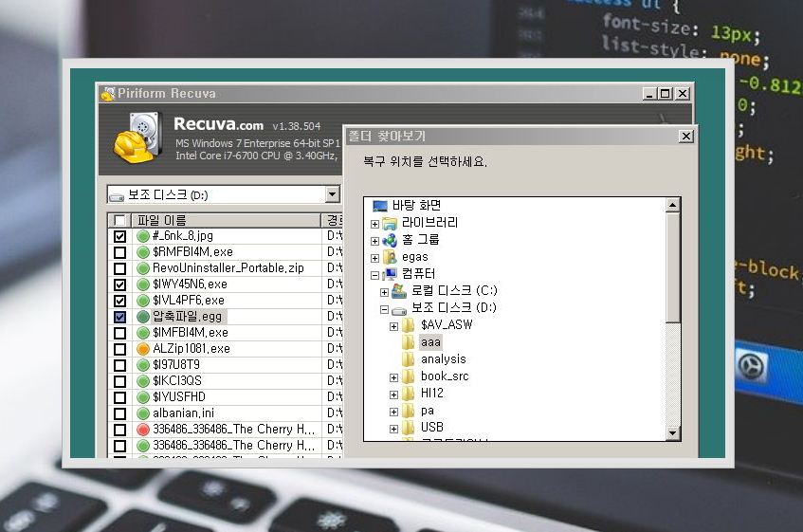Screen dimensions: 803x532
Task: Click green status dot of RevoUninstaller_Portable.zip
Action: coord(143,268)
